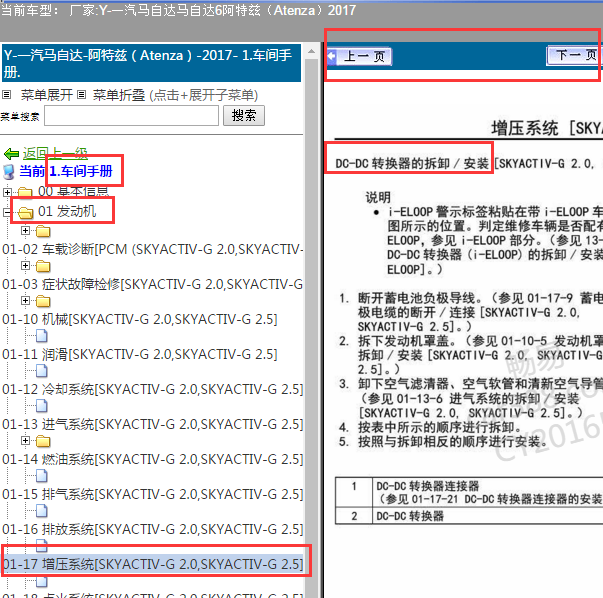
Task: Click folder icon above 01-14 燃油系统
Action: (43, 441)
